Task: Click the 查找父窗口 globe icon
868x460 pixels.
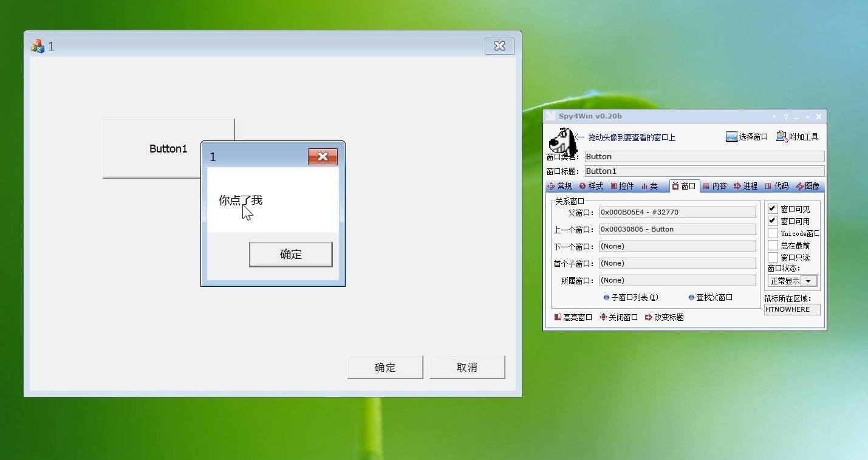Action: point(691,297)
